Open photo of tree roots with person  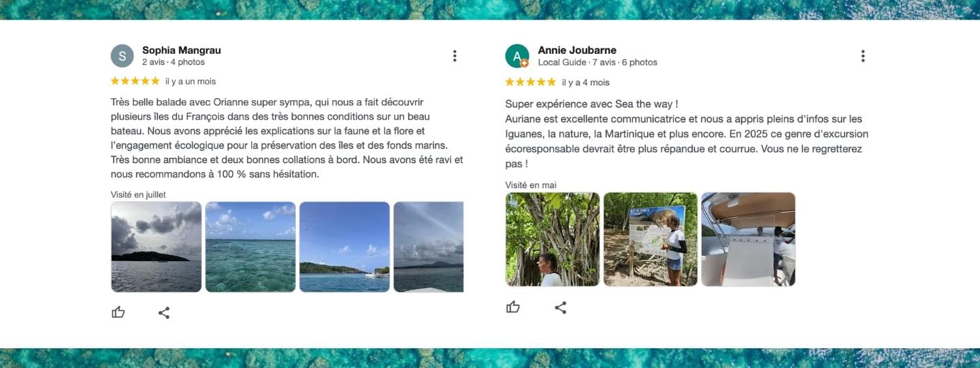553,239
